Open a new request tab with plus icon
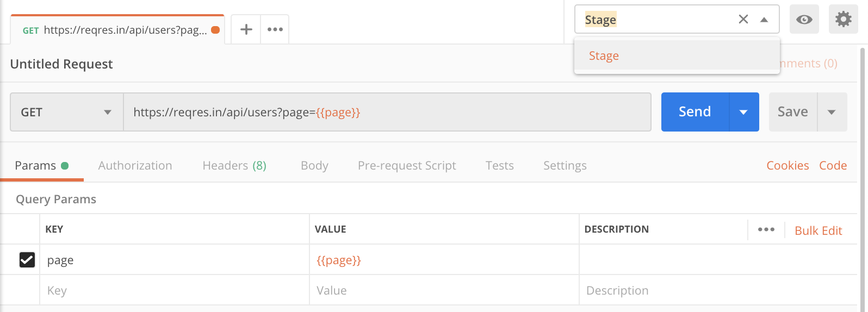 pos(246,29)
